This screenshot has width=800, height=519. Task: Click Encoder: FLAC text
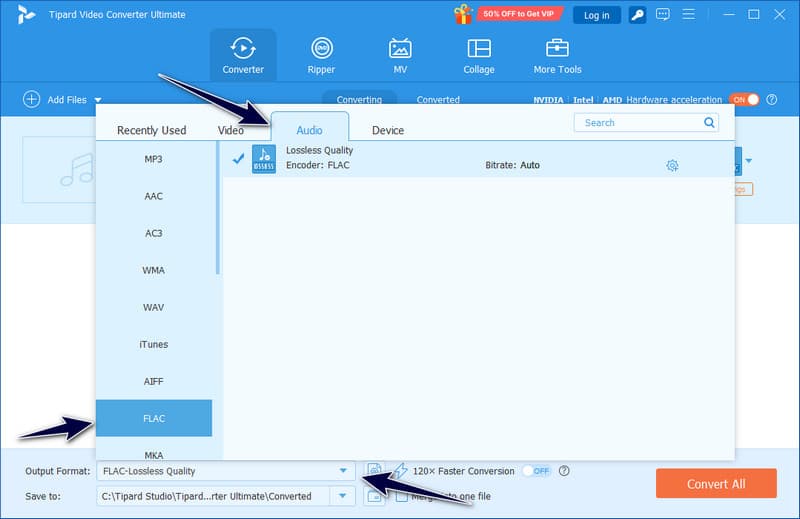[317, 165]
